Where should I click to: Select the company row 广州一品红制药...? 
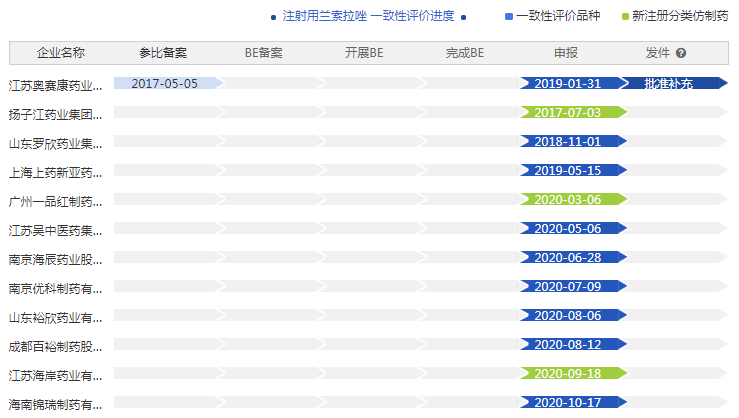click(x=55, y=202)
